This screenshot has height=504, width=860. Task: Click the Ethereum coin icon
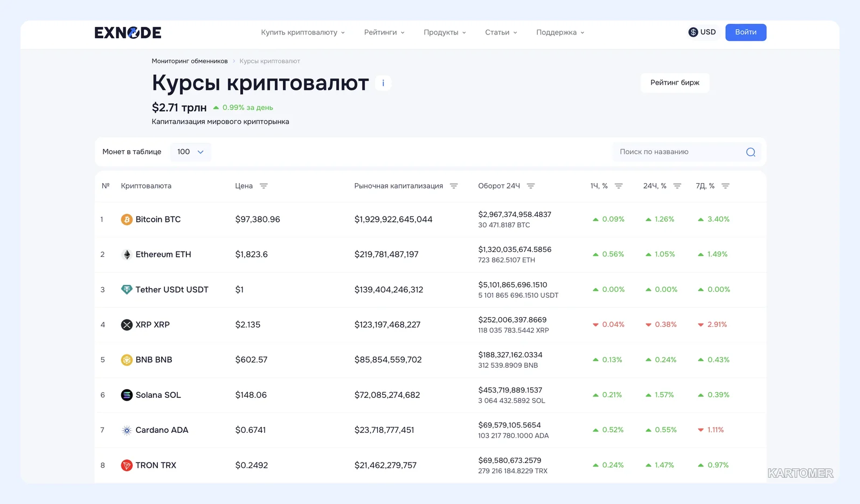[127, 255]
